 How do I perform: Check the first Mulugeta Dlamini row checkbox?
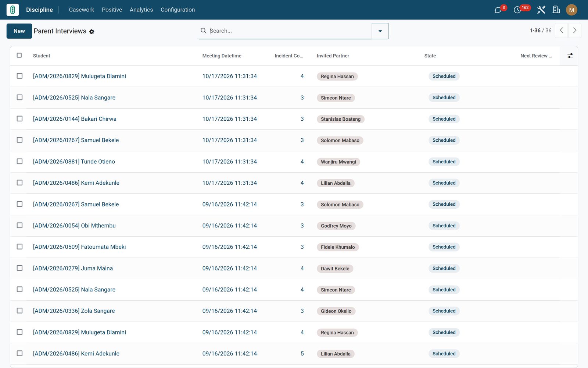point(19,76)
